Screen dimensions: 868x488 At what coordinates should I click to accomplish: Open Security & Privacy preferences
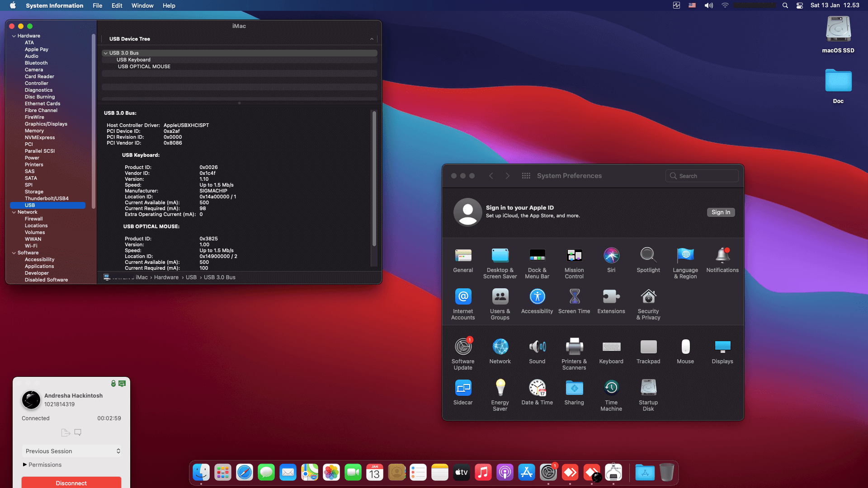click(648, 305)
